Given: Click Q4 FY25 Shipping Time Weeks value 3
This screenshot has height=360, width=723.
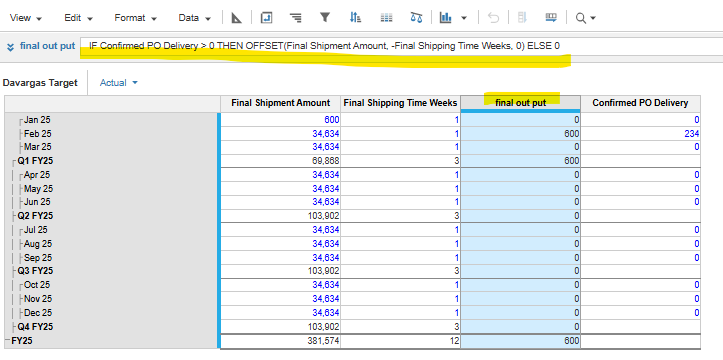Looking at the screenshot, I should 400,327.
